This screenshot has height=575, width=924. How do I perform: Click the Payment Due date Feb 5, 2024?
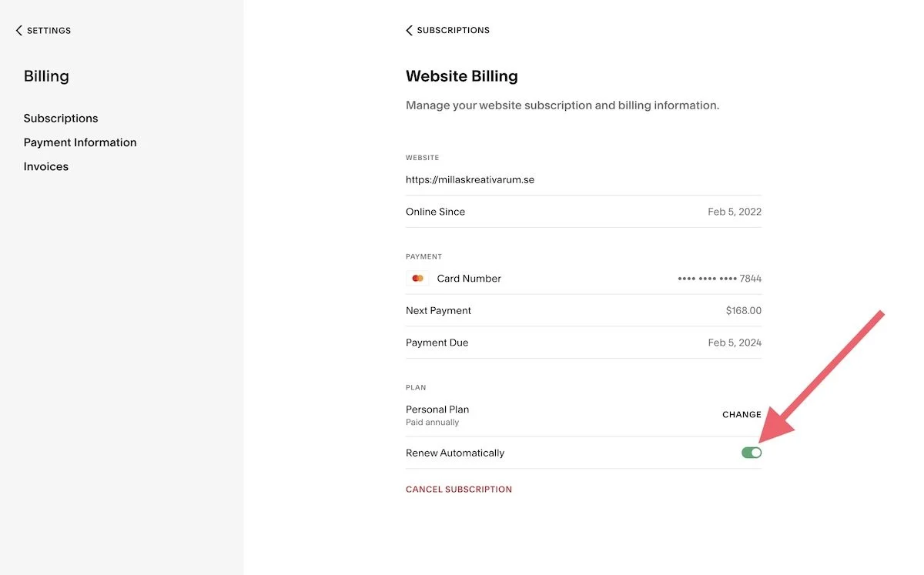point(735,342)
